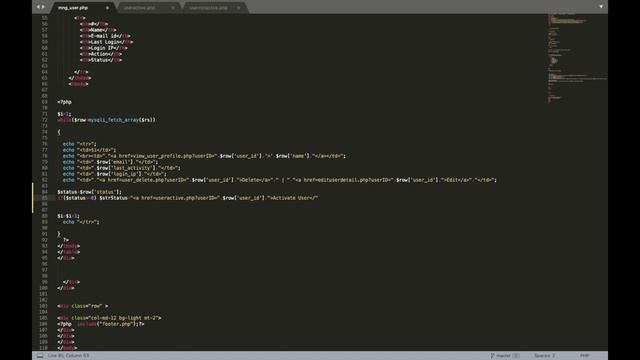Viewport: 640px width, 360px height.
Task: Close the mng_user.php tab
Action: (x=107, y=8)
